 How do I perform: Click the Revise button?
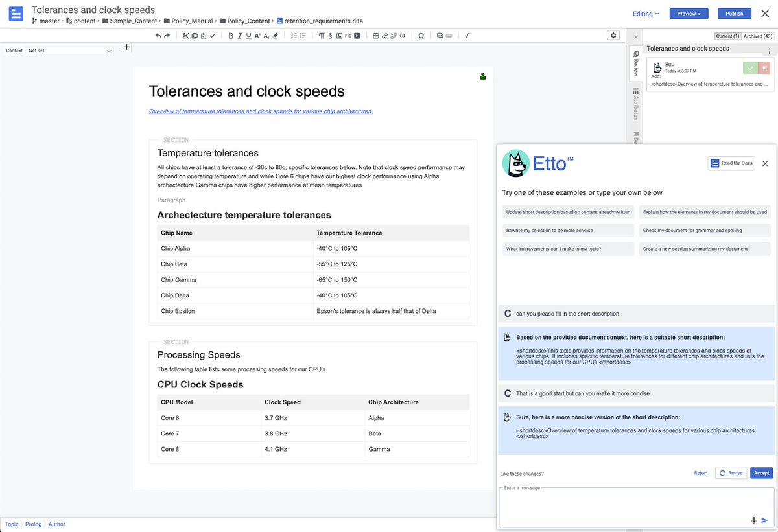(731, 473)
